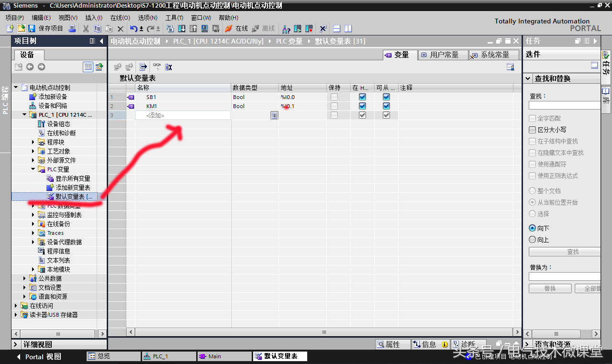
Task: Click the Portal 视图 view button
Action: (x=38, y=356)
